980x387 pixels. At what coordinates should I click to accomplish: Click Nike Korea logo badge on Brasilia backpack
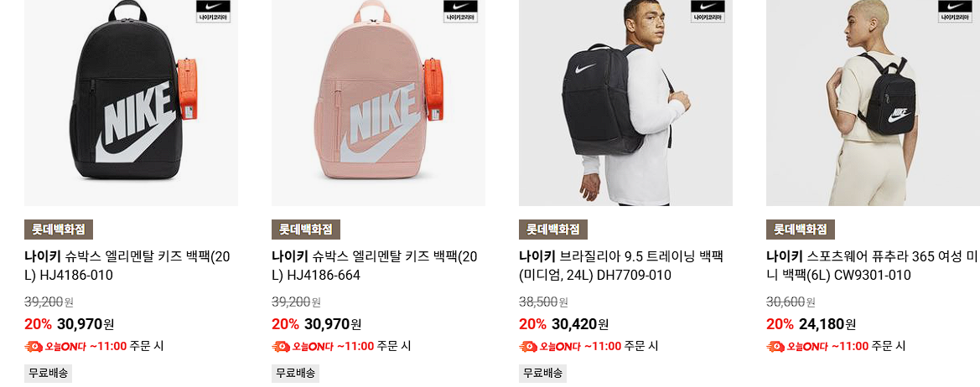coord(708,11)
